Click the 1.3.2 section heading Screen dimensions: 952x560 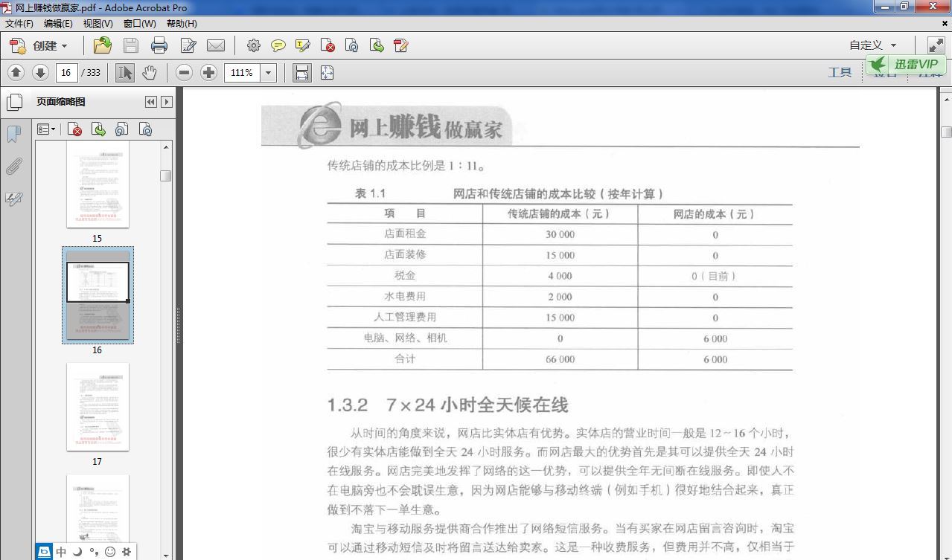[x=447, y=405]
